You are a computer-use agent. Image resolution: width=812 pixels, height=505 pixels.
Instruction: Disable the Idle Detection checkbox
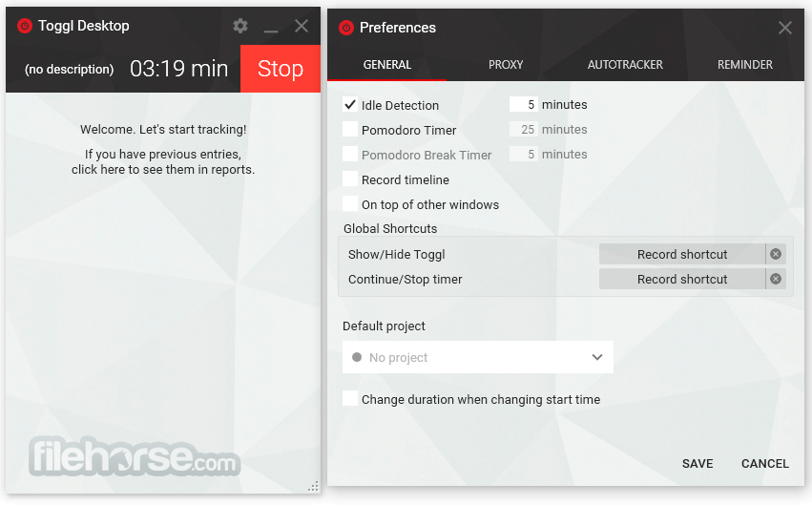pyautogui.click(x=350, y=105)
